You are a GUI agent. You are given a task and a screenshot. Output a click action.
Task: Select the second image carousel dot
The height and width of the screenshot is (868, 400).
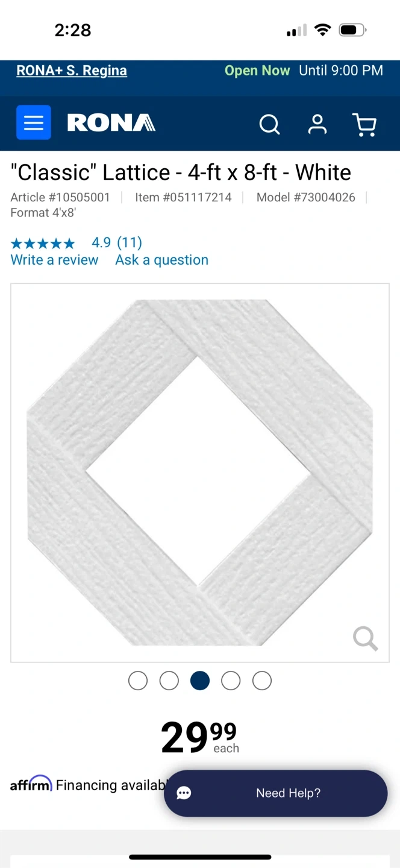point(169,681)
